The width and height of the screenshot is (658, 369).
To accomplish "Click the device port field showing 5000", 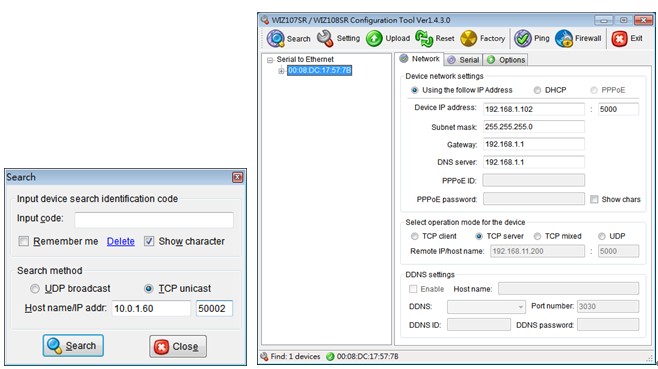I will [x=618, y=109].
